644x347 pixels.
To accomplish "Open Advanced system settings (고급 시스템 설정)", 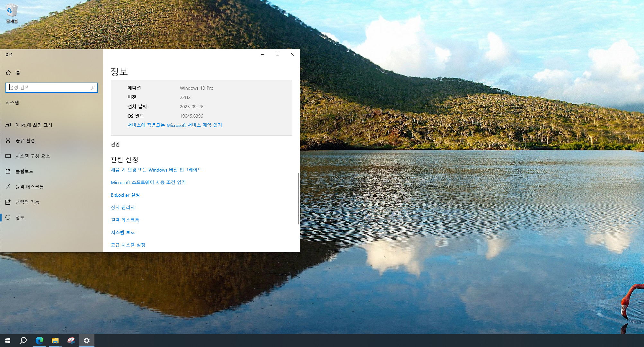I will [x=128, y=245].
